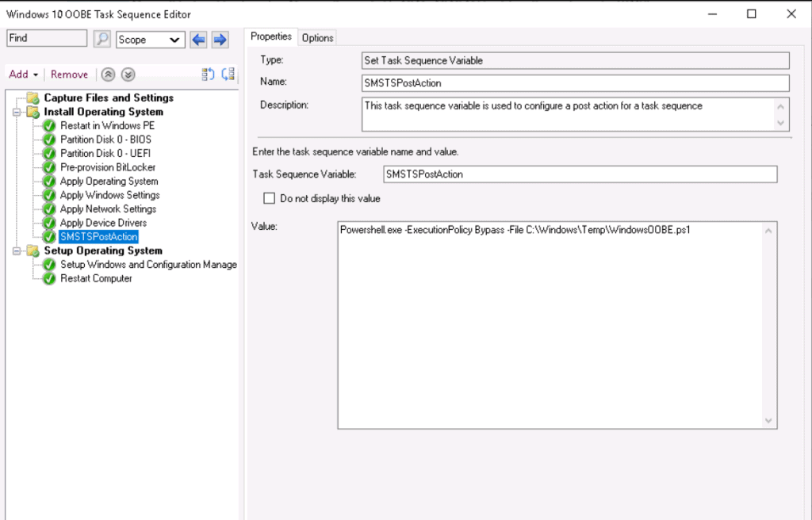
Task: Click the collapse all groups icon
Action: point(228,75)
